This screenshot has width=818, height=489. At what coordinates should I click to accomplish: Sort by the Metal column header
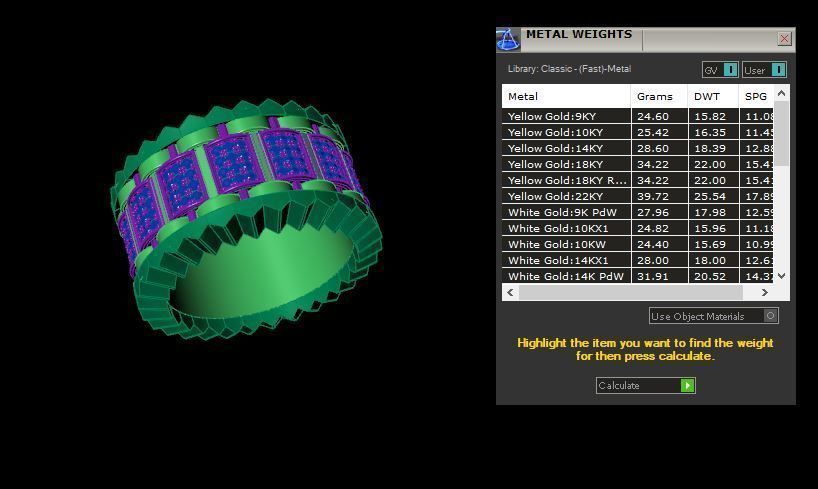tap(566, 97)
